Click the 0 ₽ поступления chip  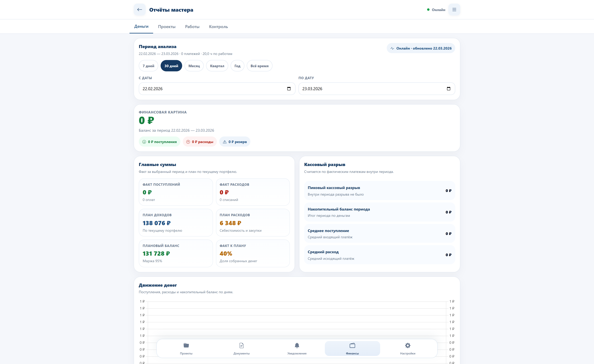[x=159, y=142]
